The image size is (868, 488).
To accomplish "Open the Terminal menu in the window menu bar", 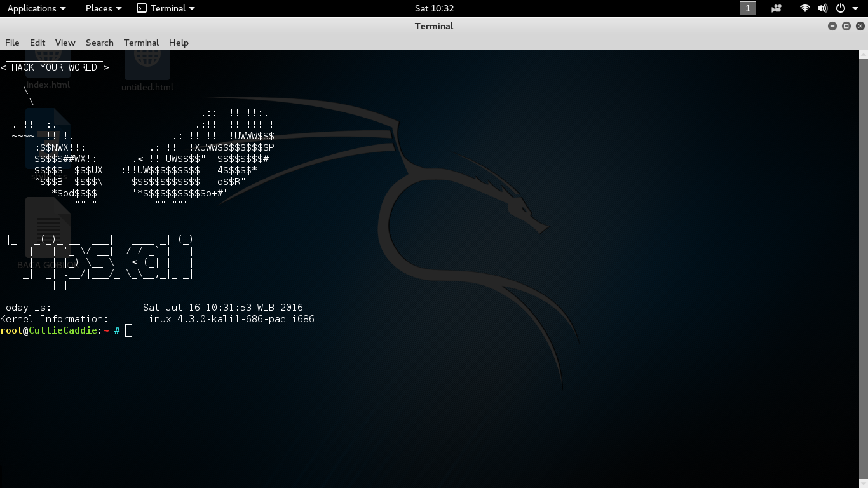I will (141, 43).
